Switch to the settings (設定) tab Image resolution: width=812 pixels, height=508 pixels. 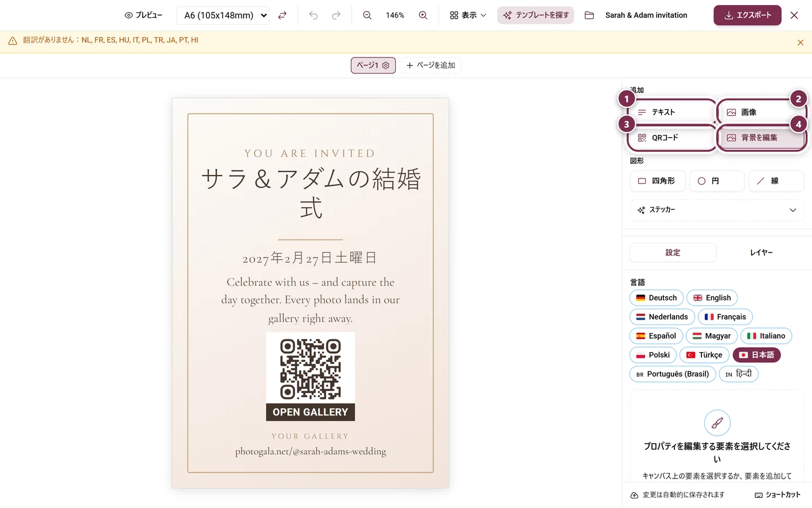(x=673, y=253)
